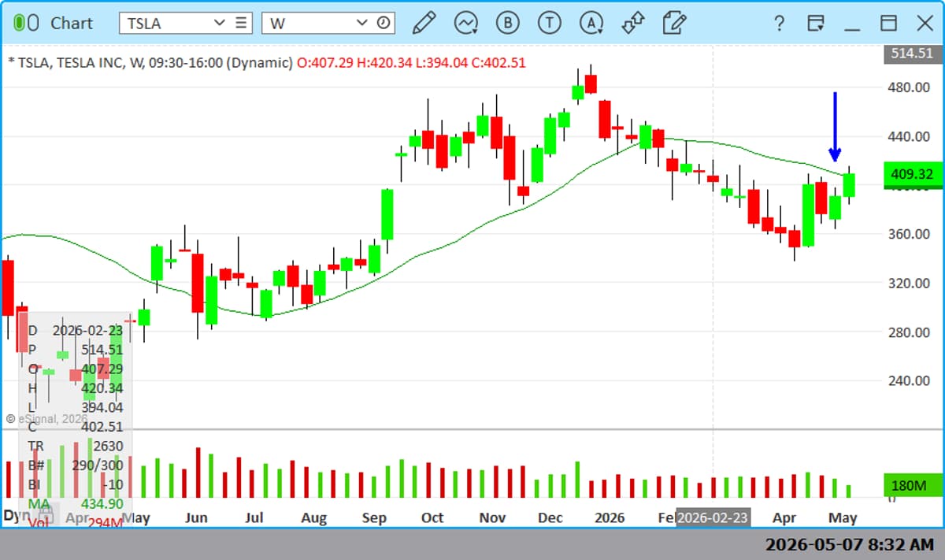The image size is (945, 560).
Task: Click the Dyn label at bottom left
Action: pos(17,517)
